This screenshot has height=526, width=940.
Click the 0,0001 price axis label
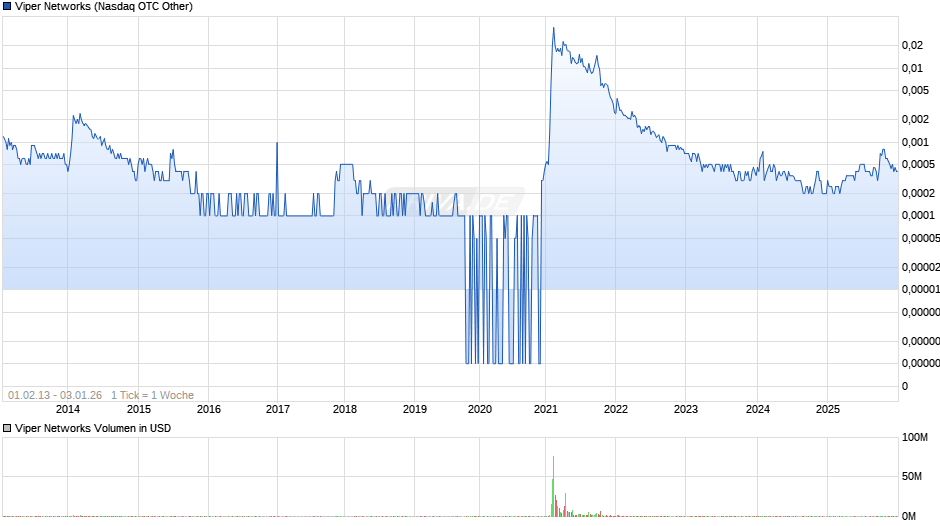pos(918,215)
